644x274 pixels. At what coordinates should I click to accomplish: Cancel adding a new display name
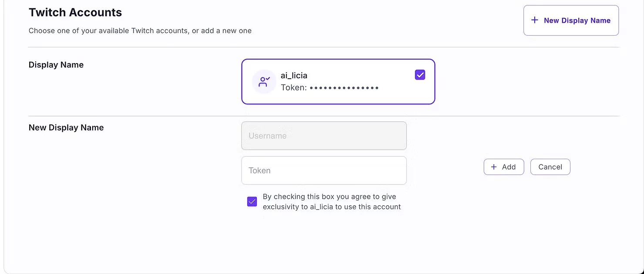coord(550,167)
